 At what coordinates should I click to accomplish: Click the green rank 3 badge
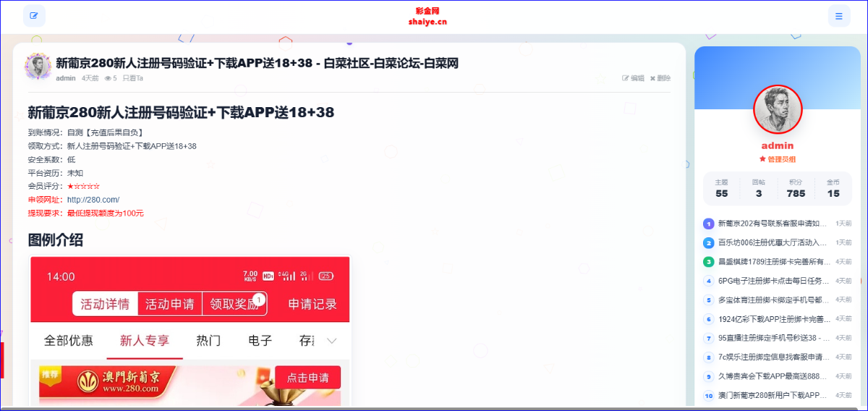(x=709, y=262)
